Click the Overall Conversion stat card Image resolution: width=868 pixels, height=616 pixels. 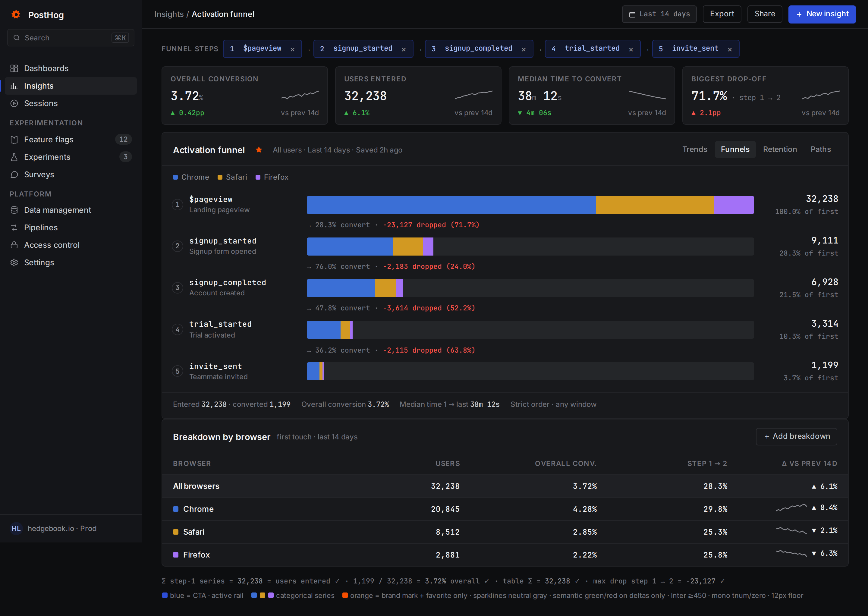pyautogui.click(x=244, y=96)
